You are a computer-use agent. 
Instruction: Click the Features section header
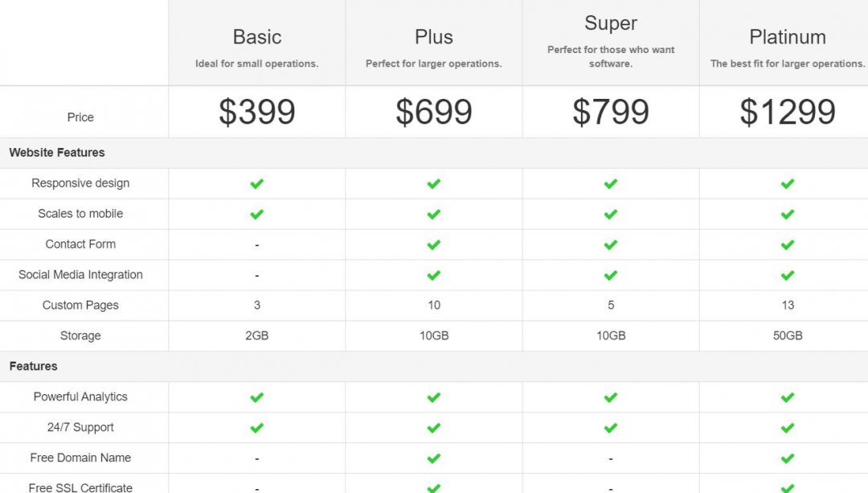pos(33,366)
